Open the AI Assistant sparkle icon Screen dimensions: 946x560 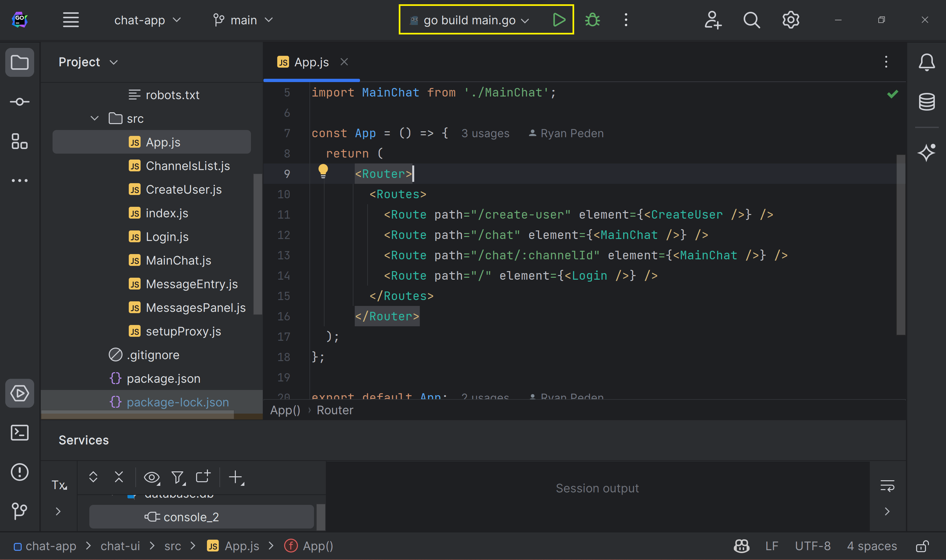(x=926, y=152)
